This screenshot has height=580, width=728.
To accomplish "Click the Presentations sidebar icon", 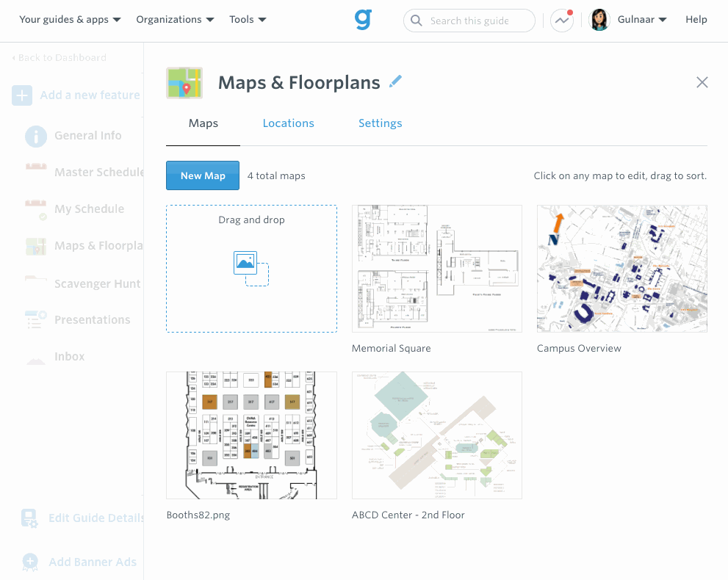I will [x=36, y=319].
